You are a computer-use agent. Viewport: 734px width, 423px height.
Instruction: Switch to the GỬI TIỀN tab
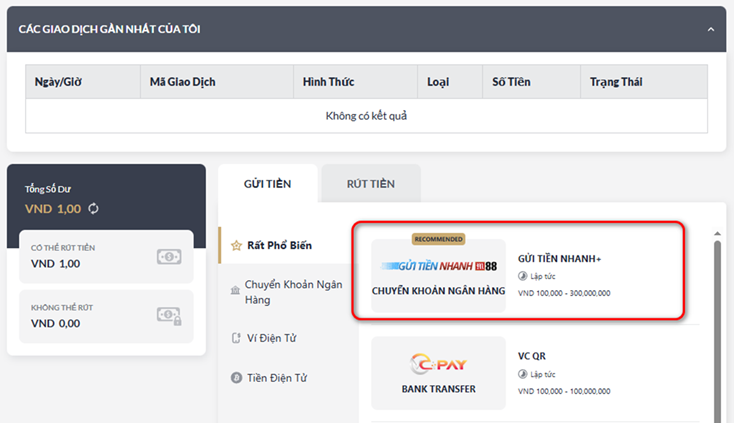267,184
